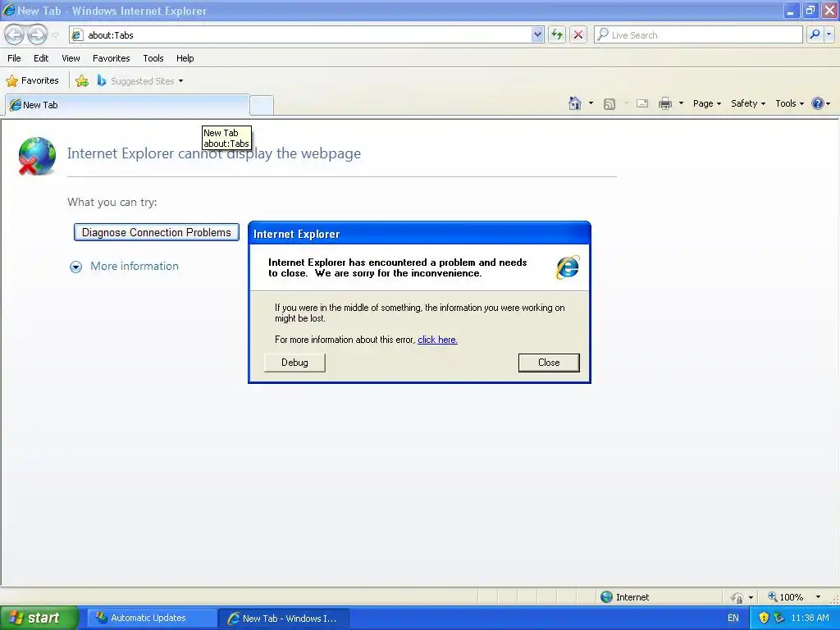Restore down the Internet Explorer window
Viewport: 840px width, 630px height.
click(x=810, y=11)
